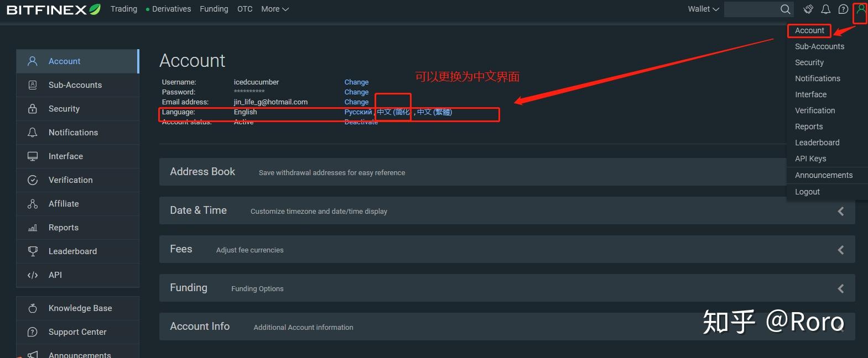Open Verification label in sidebar
The height and width of the screenshot is (358, 868).
pos(71,180)
